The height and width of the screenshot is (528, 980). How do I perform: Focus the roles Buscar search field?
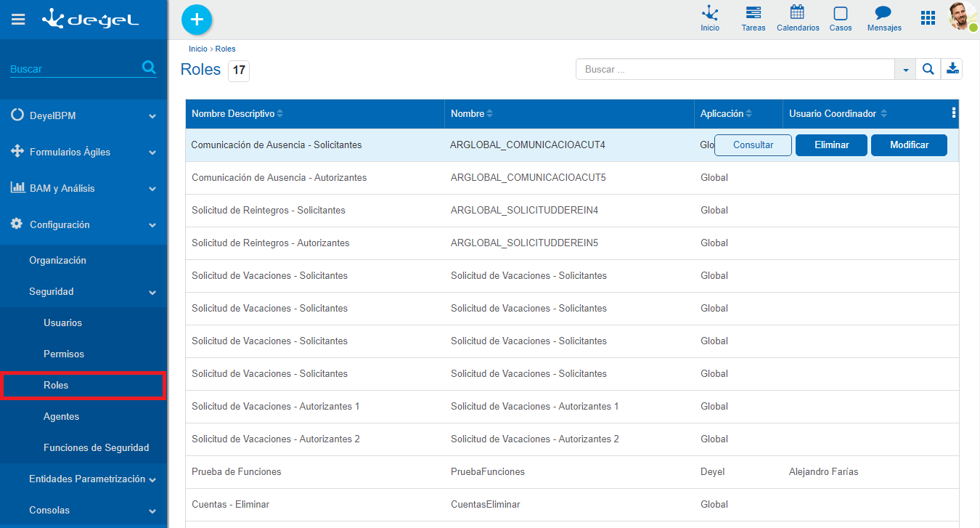point(735,69)
